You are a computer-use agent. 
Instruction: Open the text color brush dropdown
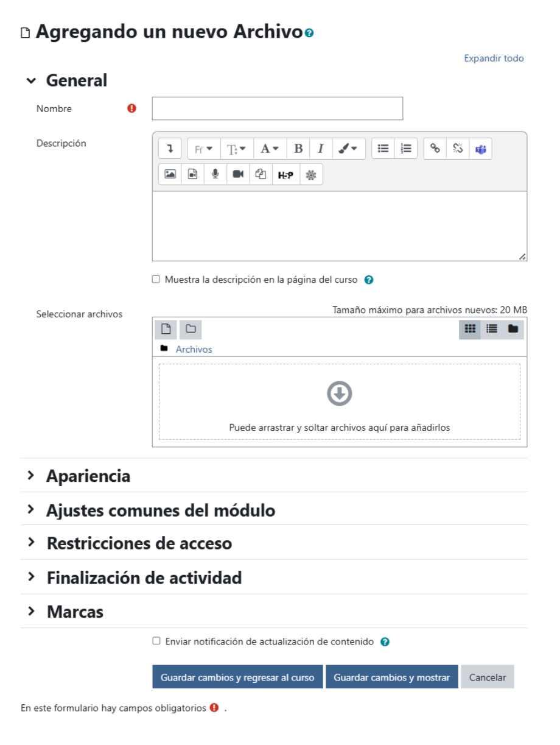[x=348, y=149]
